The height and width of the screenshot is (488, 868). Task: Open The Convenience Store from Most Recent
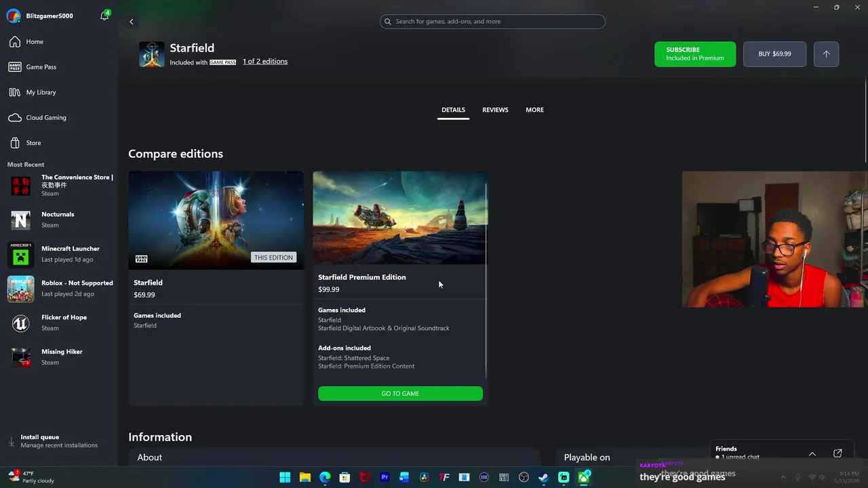(58, 186)
